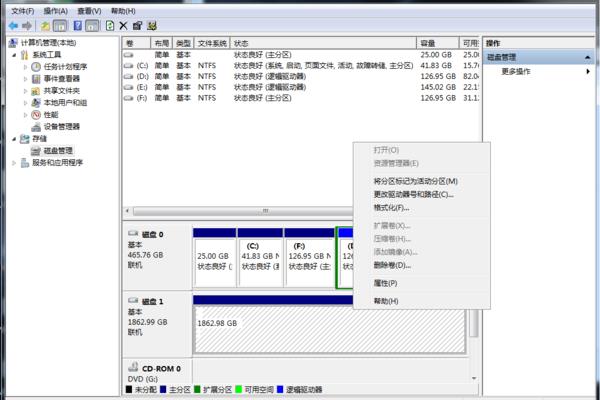Choose 属性(P) in context menu
Image resolution: width=600 pixels, height=400 pixels.
coord(422,283)
